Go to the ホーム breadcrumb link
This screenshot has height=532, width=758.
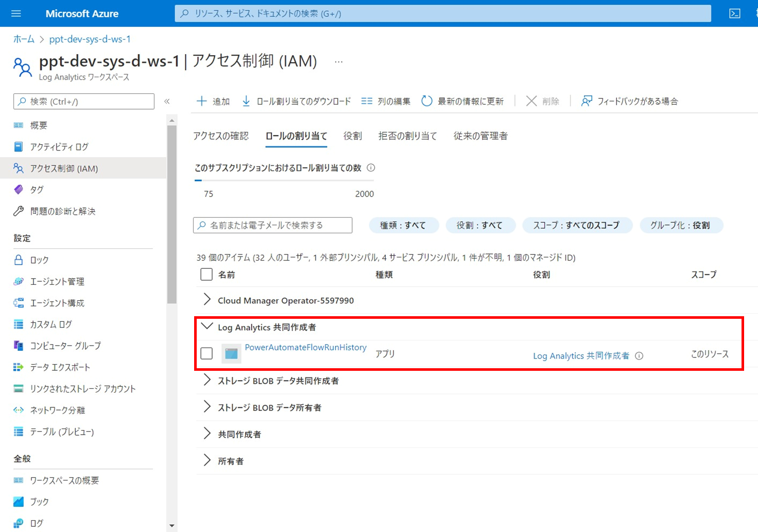pos(24,39)
